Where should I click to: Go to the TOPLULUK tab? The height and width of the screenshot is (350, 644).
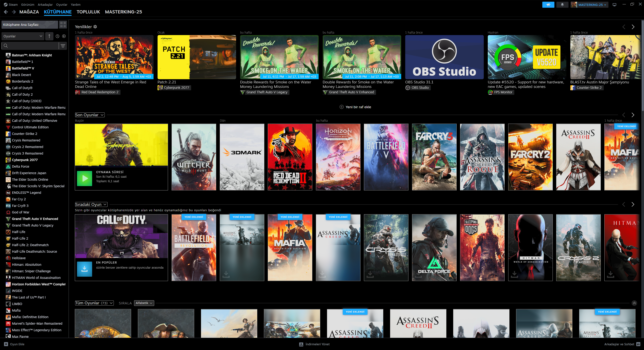88,12
